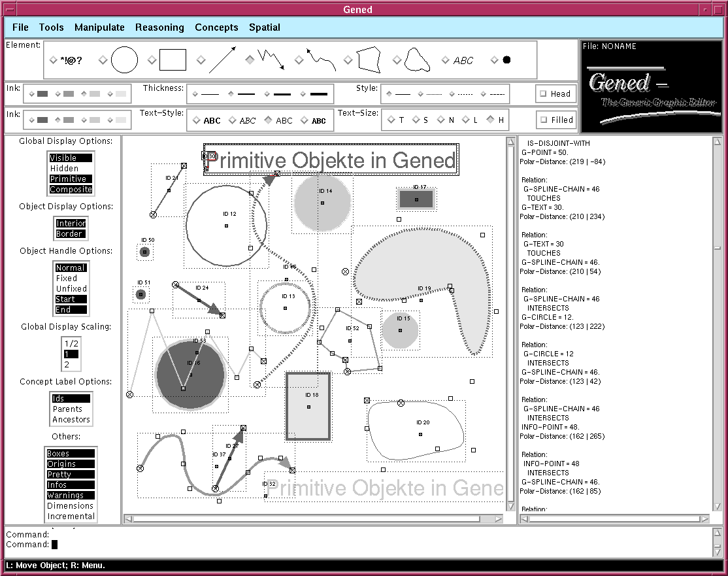This screenshot has height=576, width=728.
Task: Choose the closed spline blob tool
Action: click(412, 60)
